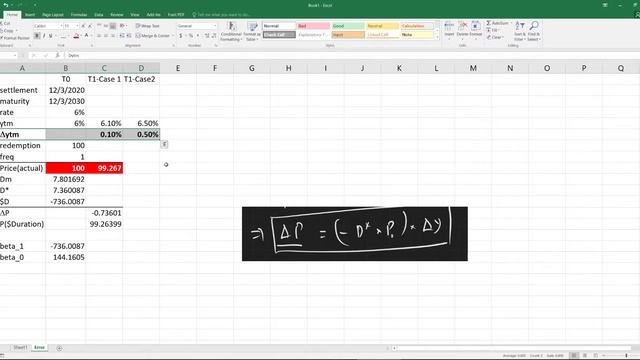Switch to the Page Layout ribbon tab
640x360 pixels.
[x=53, y=15]
